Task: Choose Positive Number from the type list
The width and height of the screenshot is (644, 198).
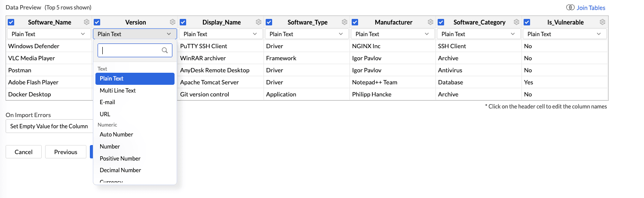Action: tap(120, 158)
